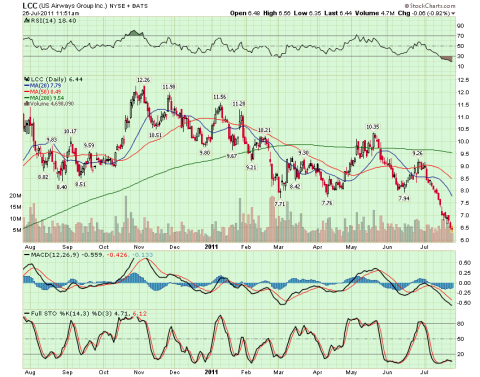Click the red down arrow after Chg

click(x=453, y=13)
